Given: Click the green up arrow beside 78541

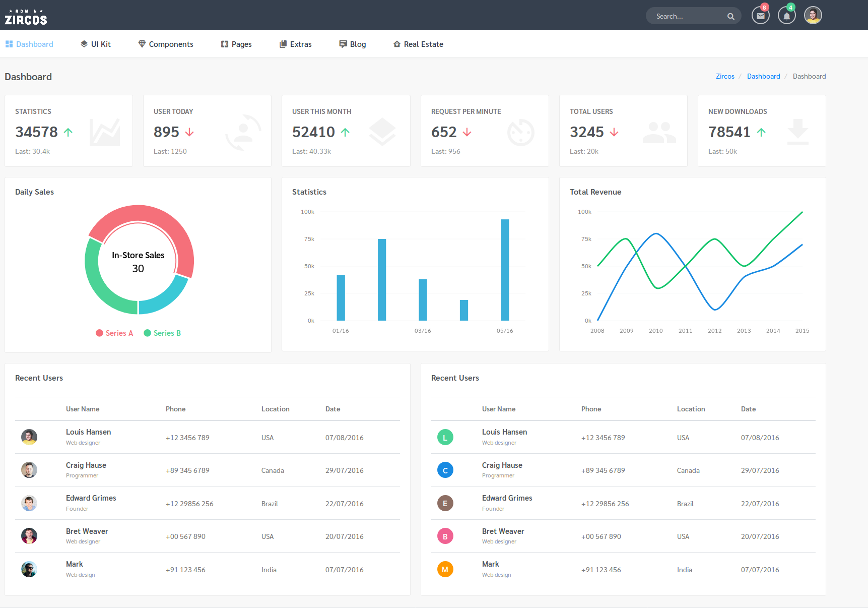Looking at the screenshot, I should coord(761,132).
